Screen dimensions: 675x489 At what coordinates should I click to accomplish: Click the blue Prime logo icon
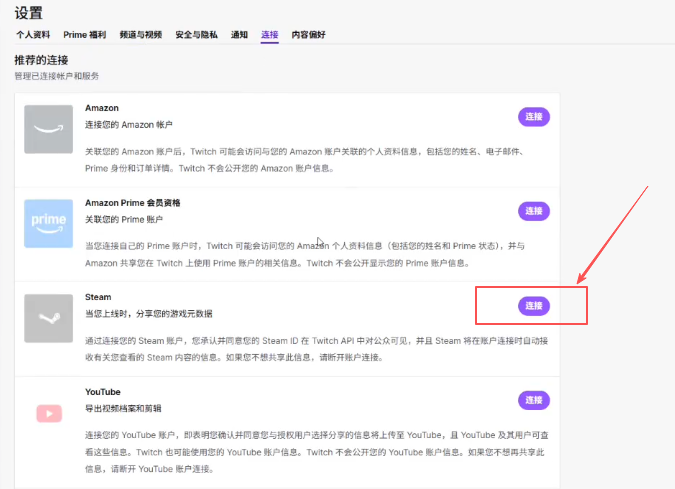[49, 223]
